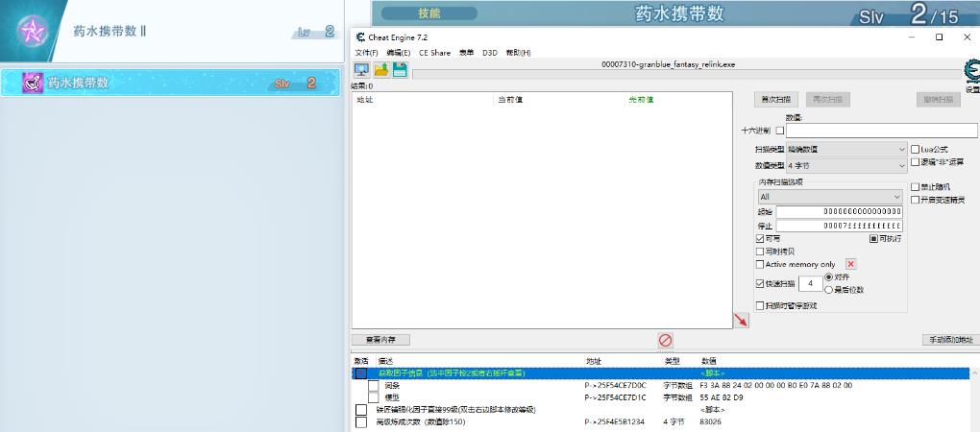Activate the 获取因子信息 script checkbox
This screenshot has width=980, height=432.
(361, 373)
